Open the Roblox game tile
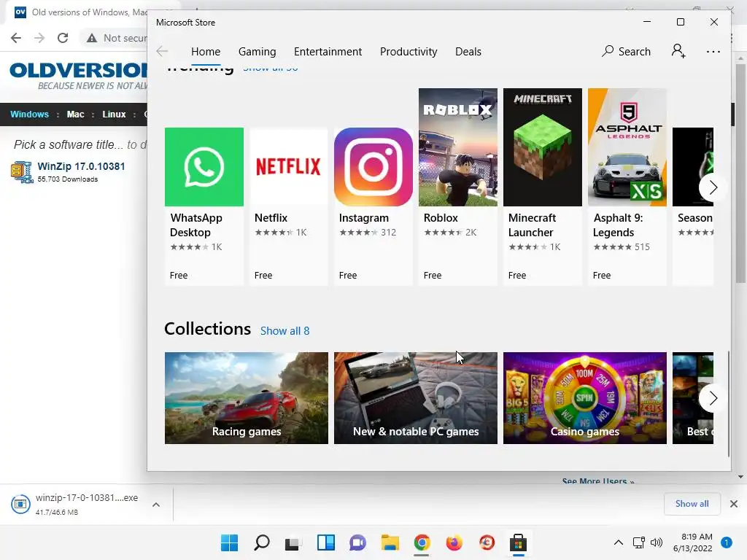 458,187
